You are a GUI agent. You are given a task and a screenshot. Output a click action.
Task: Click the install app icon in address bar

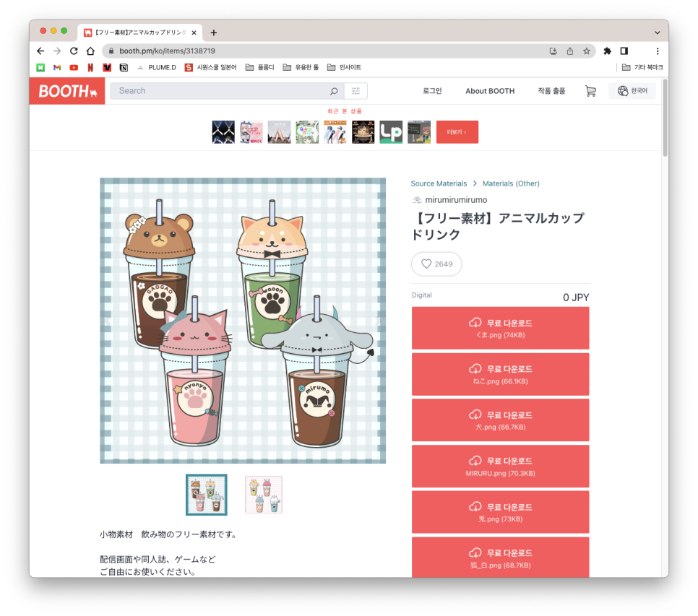click(x=553, y=51)
